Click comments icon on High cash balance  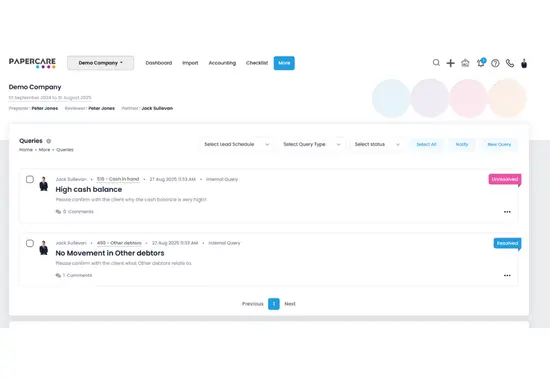tap(58, 212)
